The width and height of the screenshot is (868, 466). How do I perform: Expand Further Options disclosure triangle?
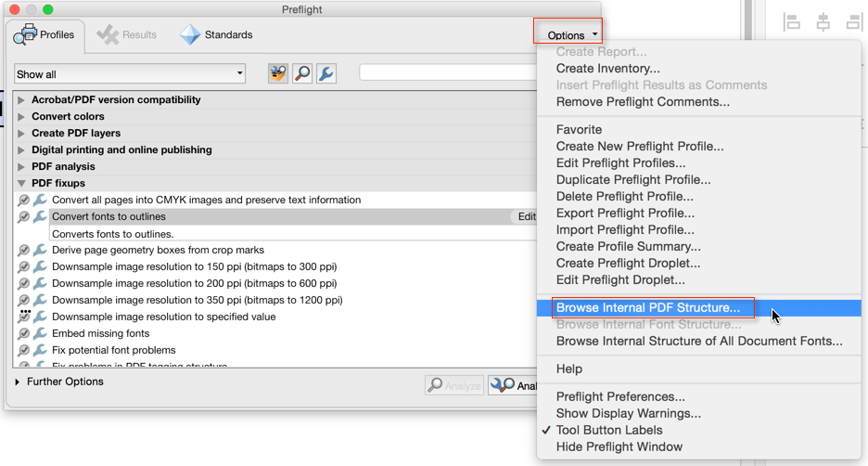(x=18, y=382)
